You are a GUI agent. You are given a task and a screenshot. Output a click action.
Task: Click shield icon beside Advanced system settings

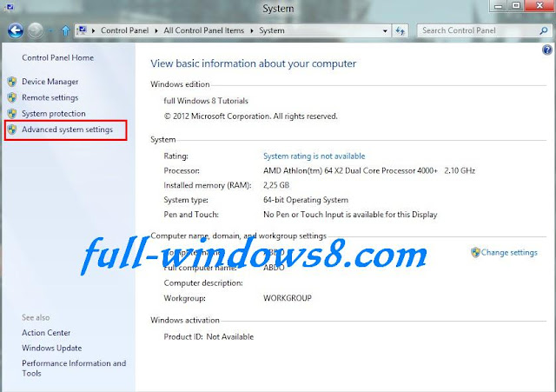point(12,130)
